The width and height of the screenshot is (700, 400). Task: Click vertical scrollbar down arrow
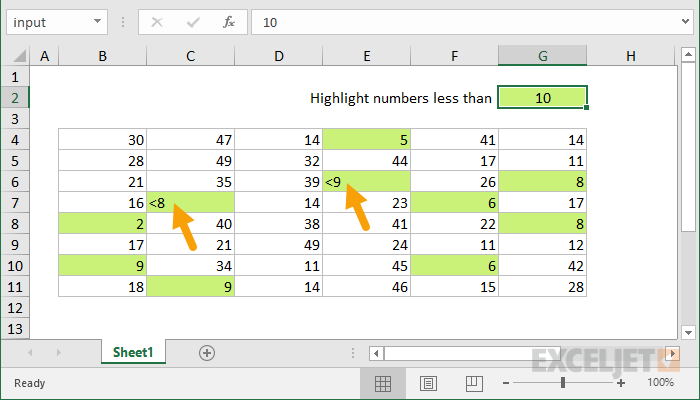click(688, 332)
